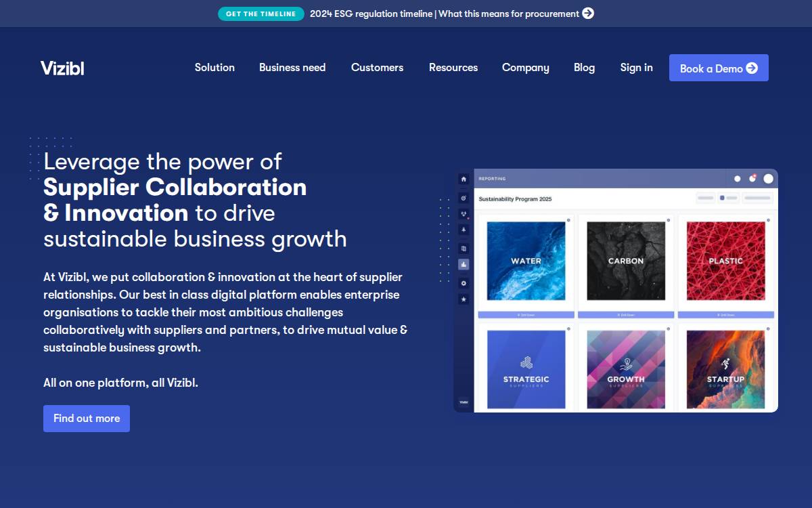
Task: Open the large user avatar circle in Reporting bar
Action: 768,178
